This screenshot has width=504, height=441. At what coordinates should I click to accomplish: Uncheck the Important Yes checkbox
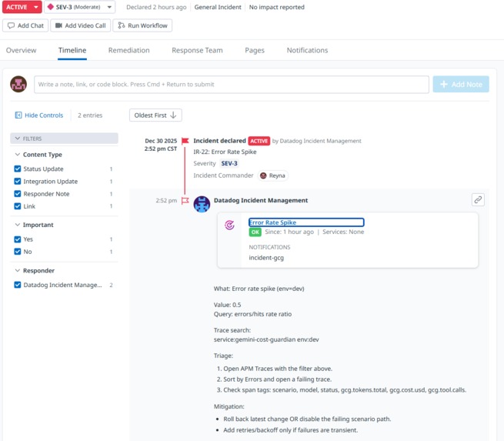(x=18, y=239)
